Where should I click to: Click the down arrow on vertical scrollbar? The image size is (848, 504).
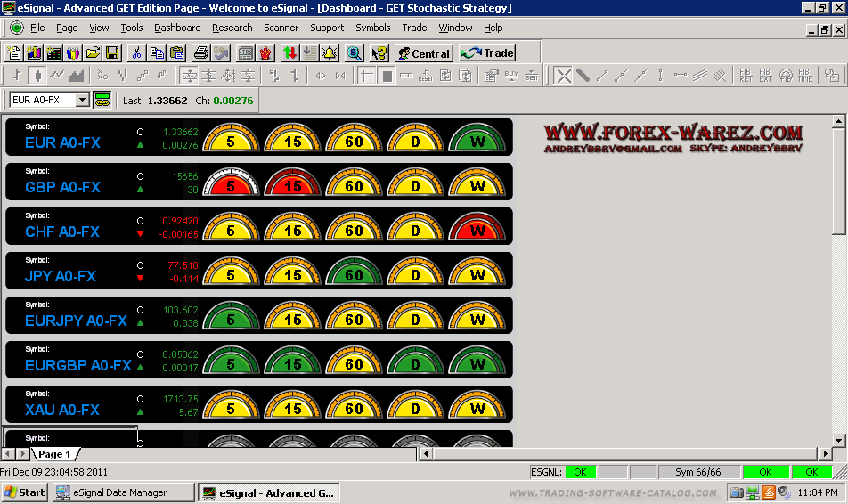click(x=838, y=440)
